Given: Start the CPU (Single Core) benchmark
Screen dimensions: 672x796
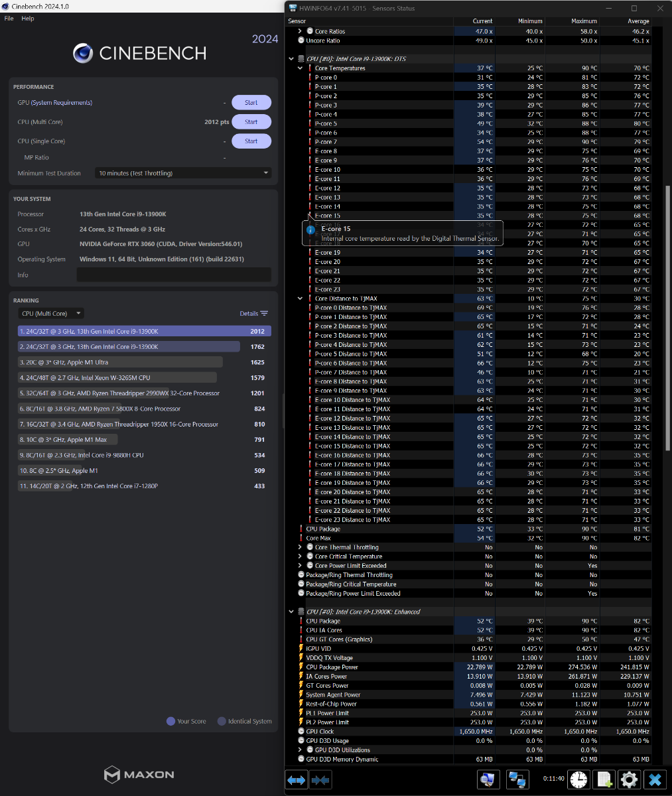Looking at the screenshot, I should (251, 141).
